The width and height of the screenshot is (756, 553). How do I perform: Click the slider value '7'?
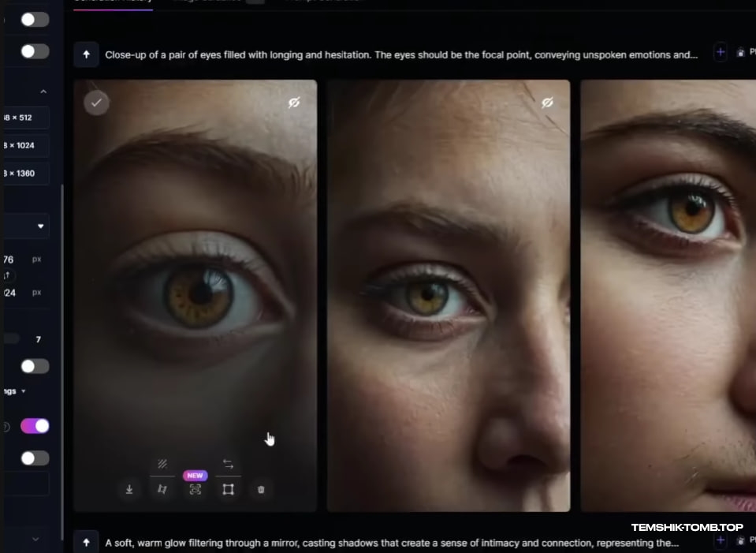point(38,339)
